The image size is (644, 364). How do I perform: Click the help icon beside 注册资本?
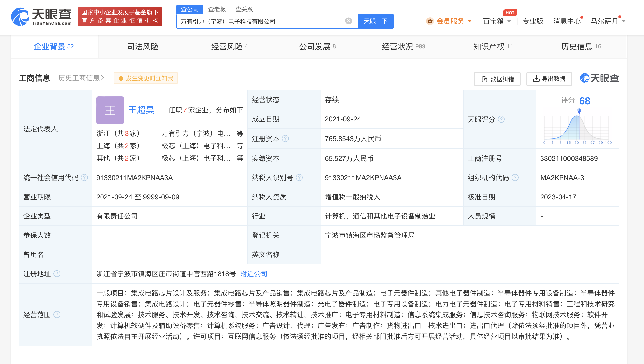click(286, 139)
